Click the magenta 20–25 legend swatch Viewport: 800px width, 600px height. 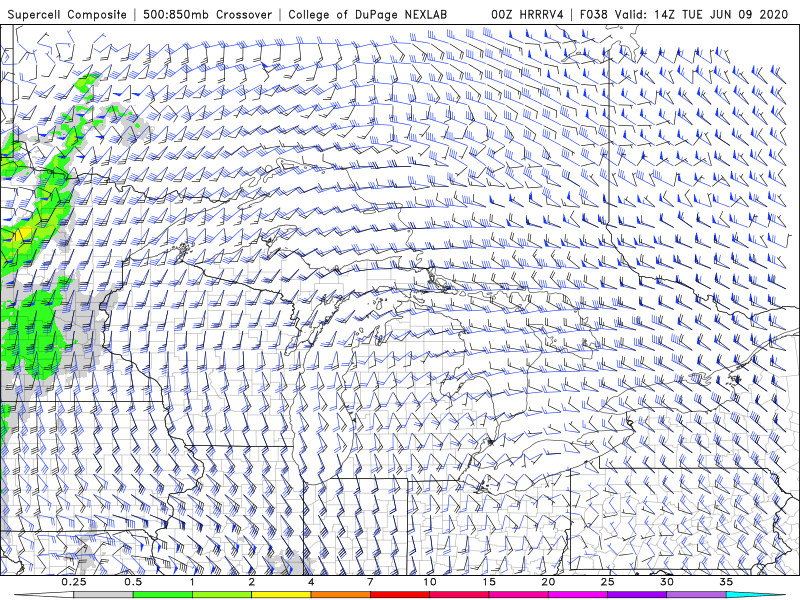(x=578, y=595)
